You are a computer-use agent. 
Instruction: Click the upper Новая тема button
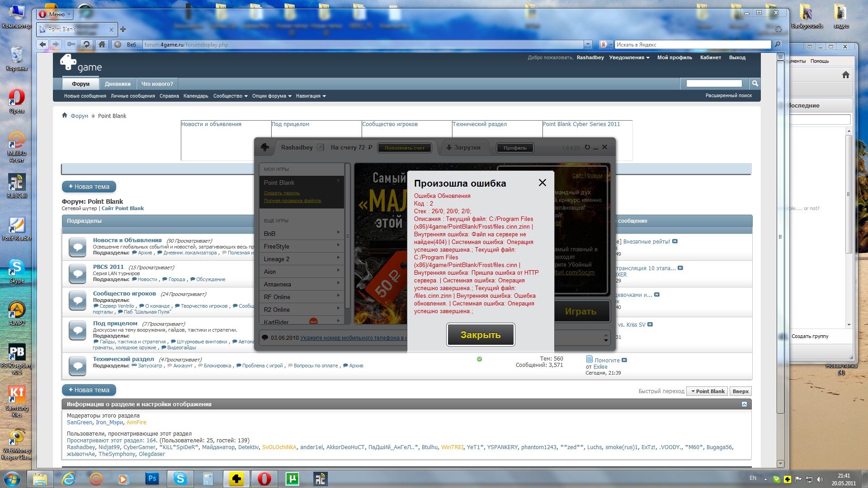click(x=89, y=187)
